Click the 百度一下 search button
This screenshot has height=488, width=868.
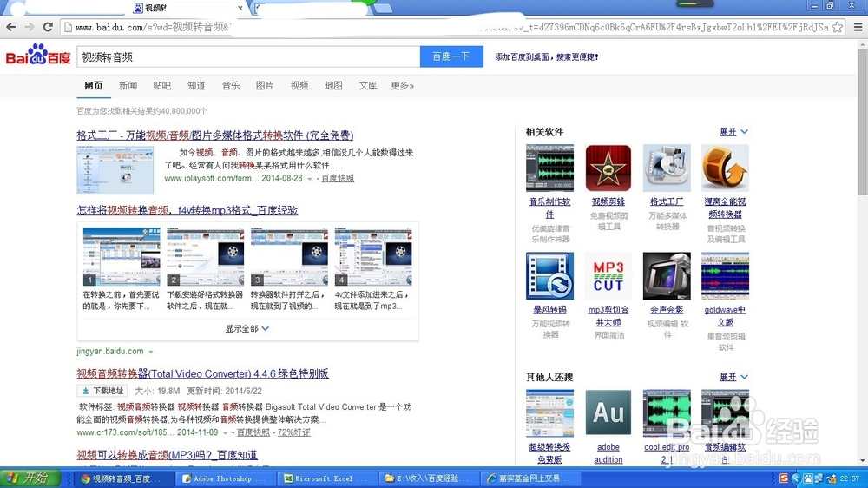451,56
